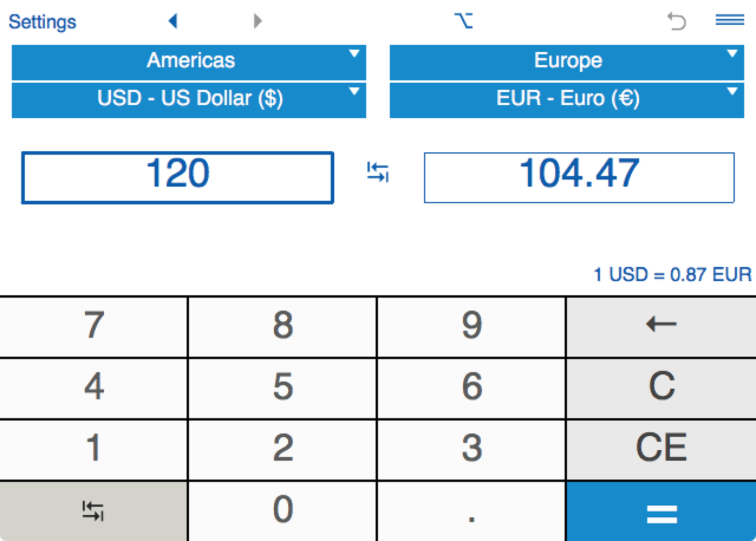The height and width of the screenshot is (541, 756).
Task: Swap currencies using icon between amount fields
Action: tap(377, 173)
